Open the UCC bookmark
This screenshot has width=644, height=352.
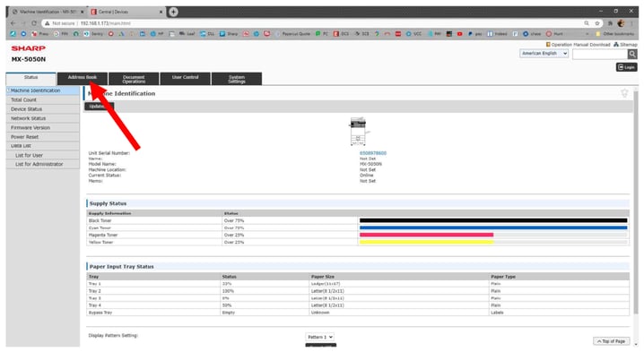pyautogui.click(x=413, y=34)
